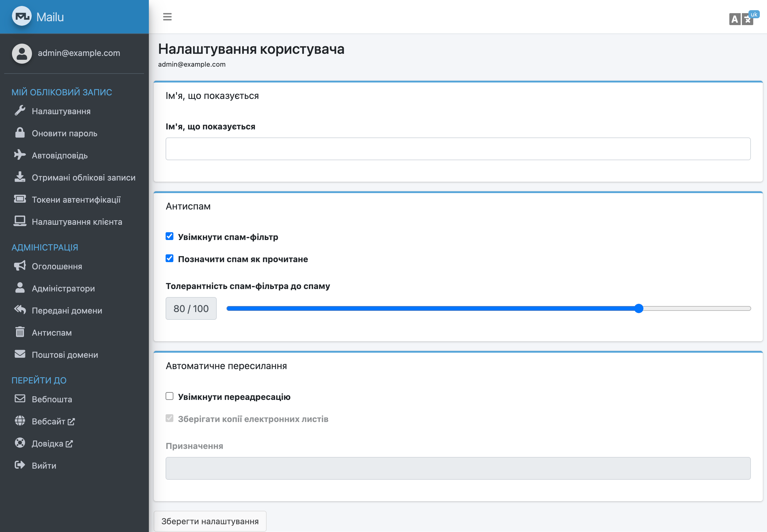This screenshot has height=532, width=767.
Task: Click the globe icon for Вебсайт
Action: point(20,421)
